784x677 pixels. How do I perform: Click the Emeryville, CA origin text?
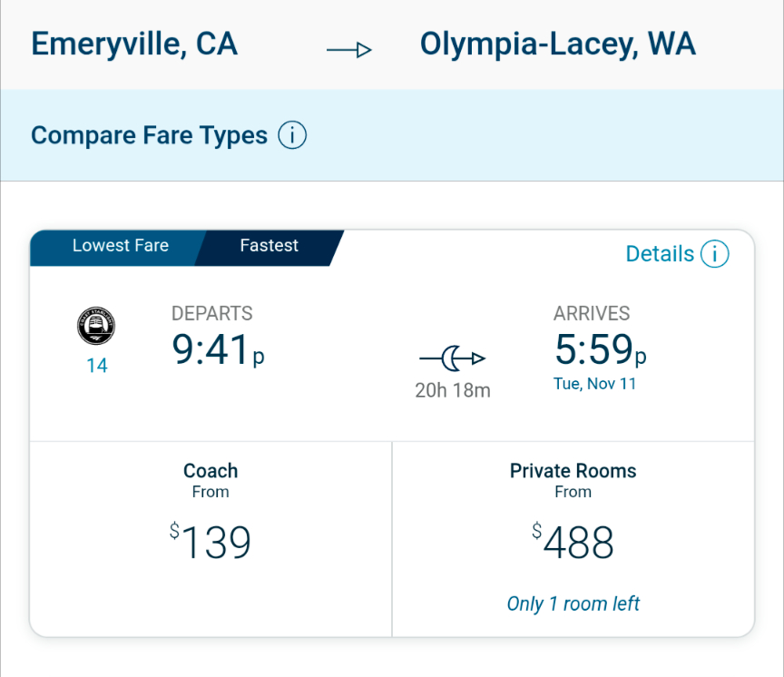click(x=134, y=44)
